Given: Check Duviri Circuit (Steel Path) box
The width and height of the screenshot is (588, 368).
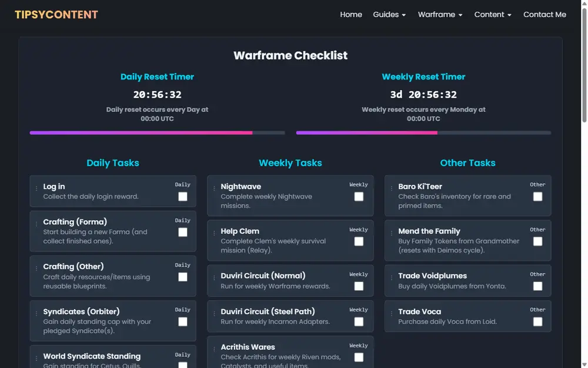Looking at the screenshot, I should coord(359,322).
